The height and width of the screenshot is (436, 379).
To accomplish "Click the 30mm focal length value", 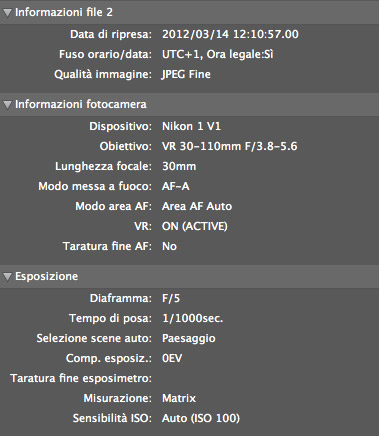I will pos(179,166).
